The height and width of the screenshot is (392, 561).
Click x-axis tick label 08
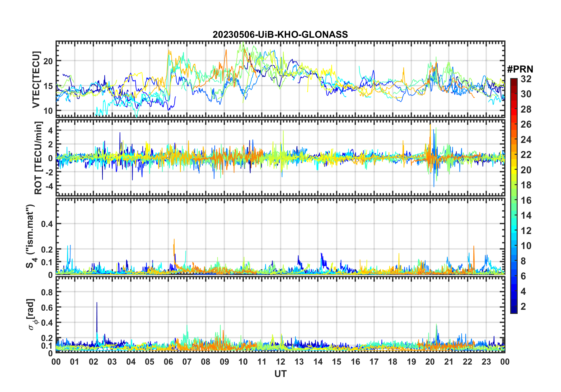206,362
